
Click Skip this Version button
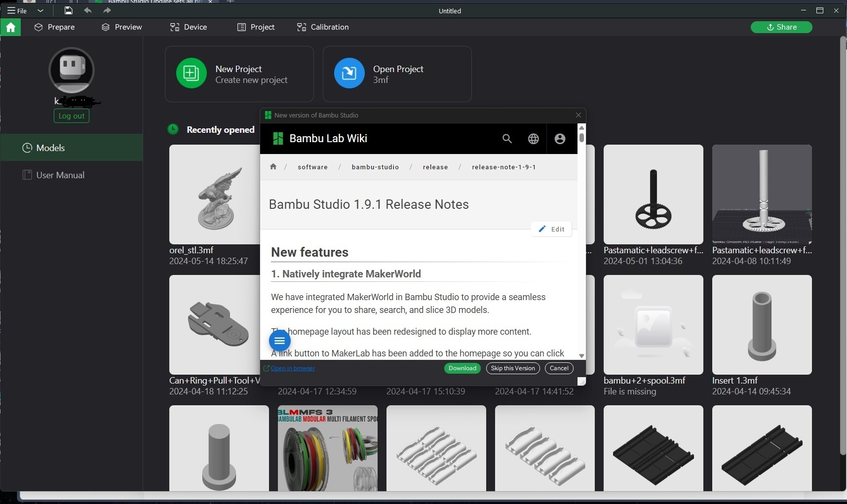[x=513, y=368]
